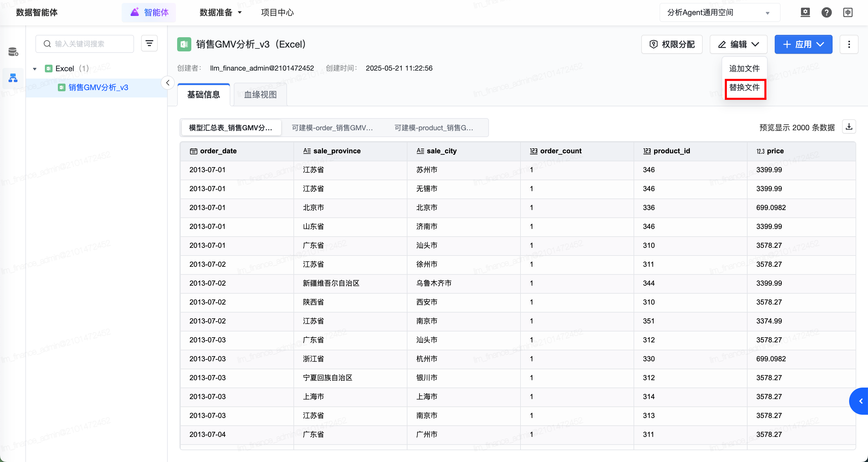Click the 西安市 cell
The image size is (868, 462).
coord(464,302)
